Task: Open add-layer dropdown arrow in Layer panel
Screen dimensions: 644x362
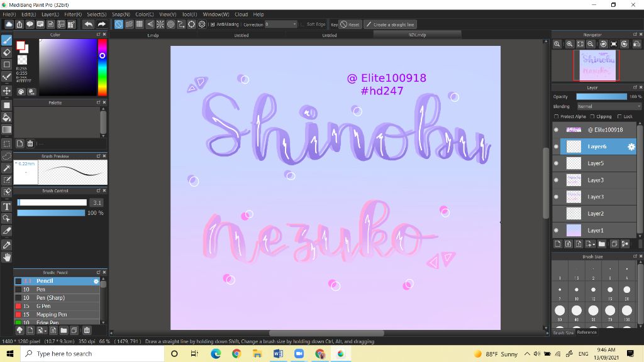Action: pos(594,244)
